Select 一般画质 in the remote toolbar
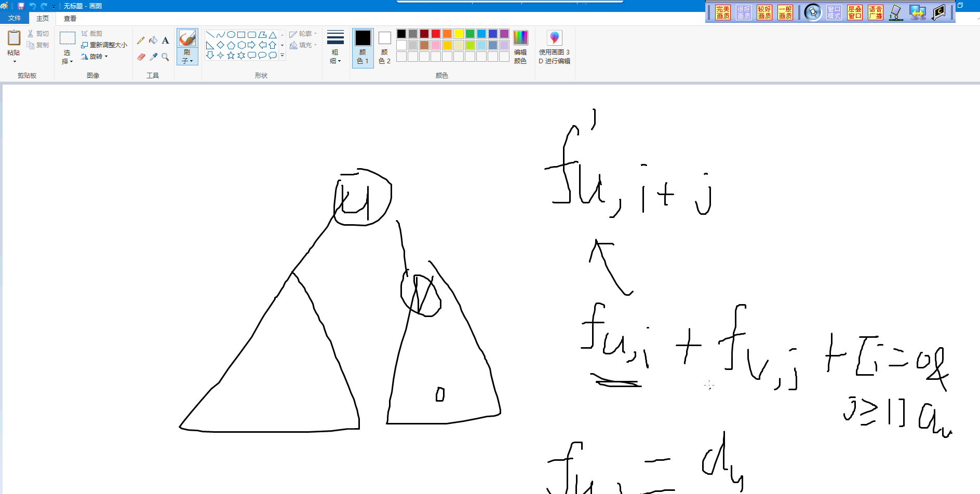This screenshot has width=980, height=494. pos(785,12)
